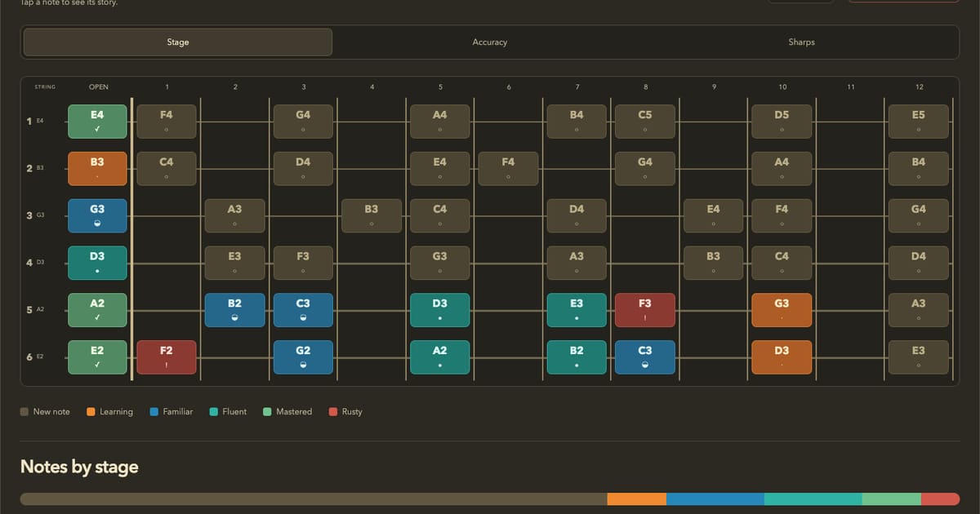Select the orange open B3 note on string 2
Viewport: 980px width, 514px height.
(98, 169)
